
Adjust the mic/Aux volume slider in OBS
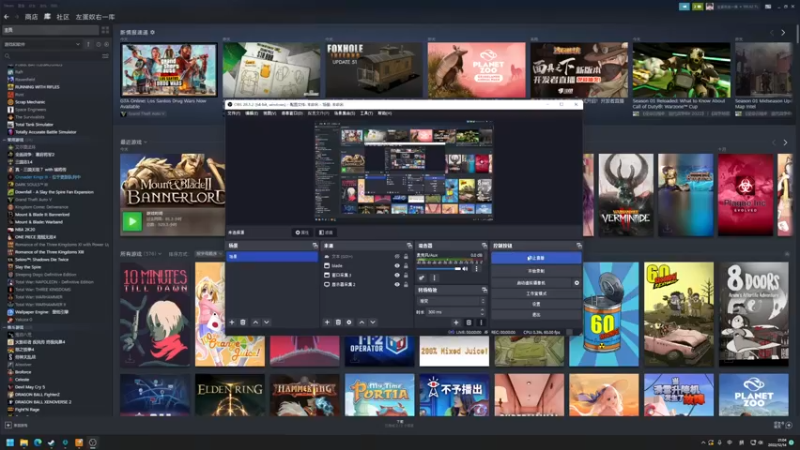click(x=439, y=269)
